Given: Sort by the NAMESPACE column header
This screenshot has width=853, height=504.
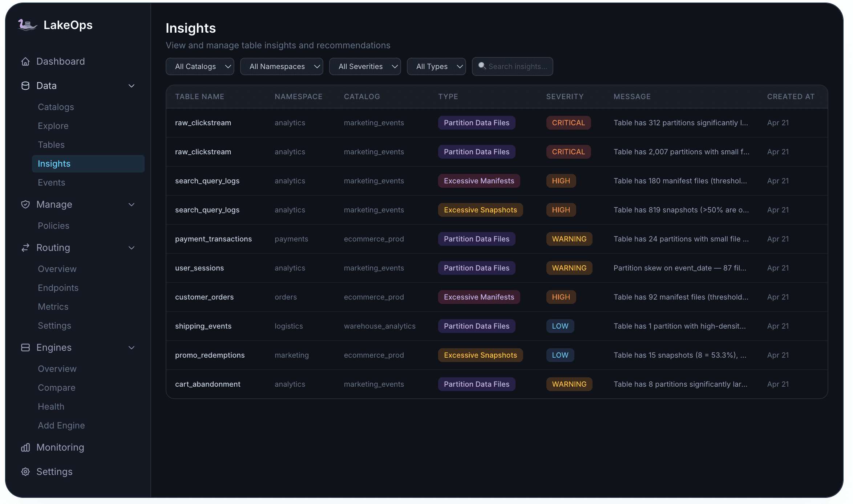Looking at the screenshot, I should click(x=298, y=97).
